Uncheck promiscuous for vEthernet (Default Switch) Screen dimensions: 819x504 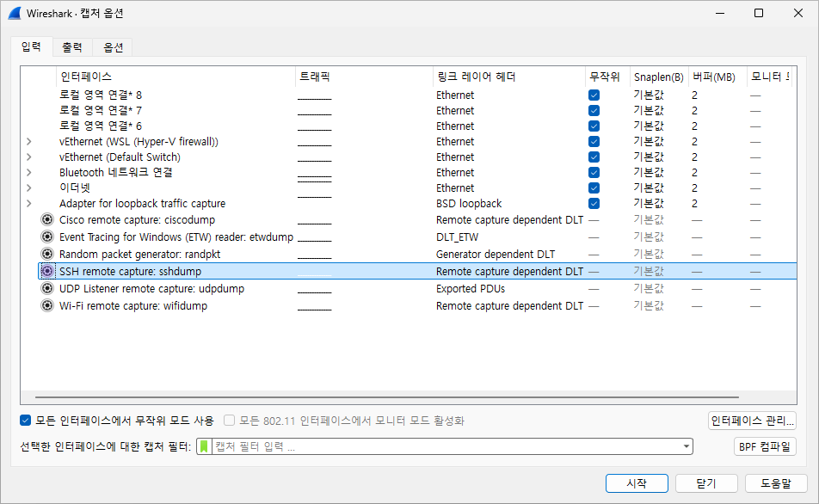(594, 157)
